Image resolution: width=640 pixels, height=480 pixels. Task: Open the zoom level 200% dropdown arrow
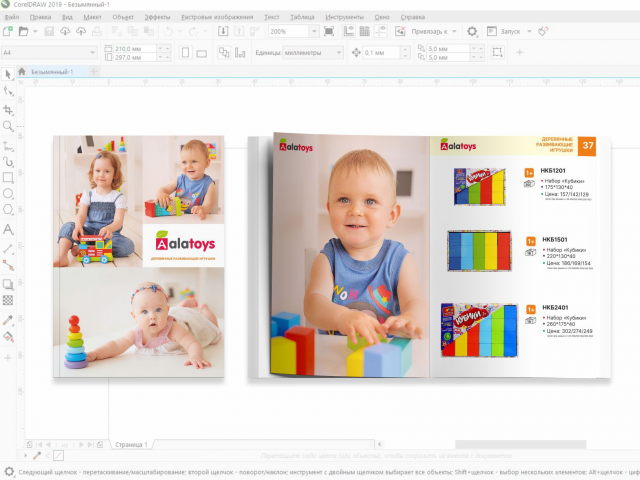click(x=314, y=31)
